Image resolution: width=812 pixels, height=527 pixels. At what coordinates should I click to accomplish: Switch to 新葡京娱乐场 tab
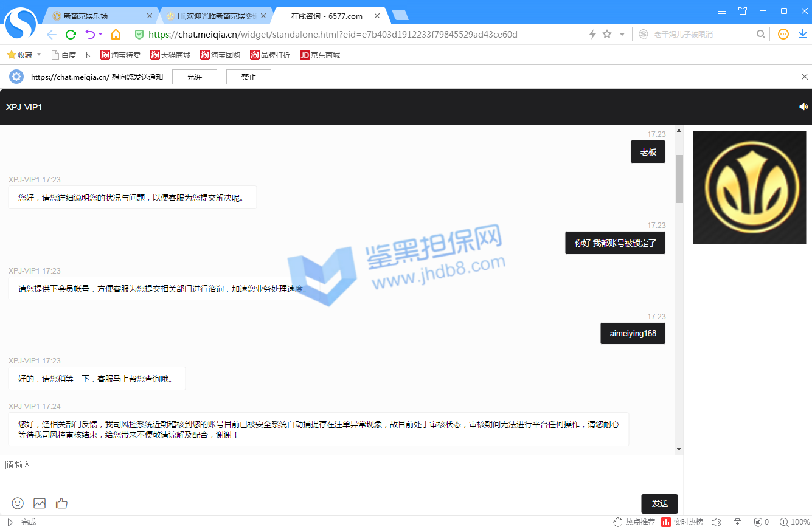pyautogui.click(x=97, y=16)
